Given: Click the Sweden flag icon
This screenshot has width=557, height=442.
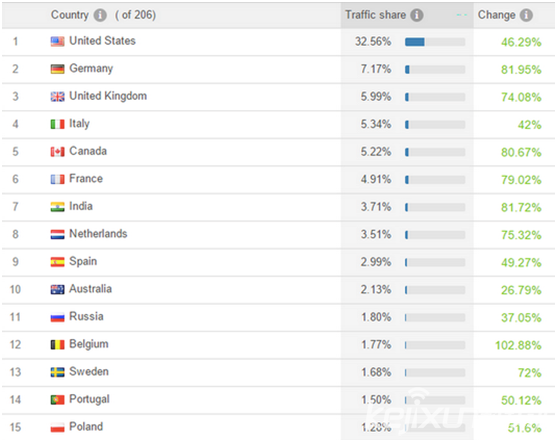Looking at the screenshot, I should (58, 372).
